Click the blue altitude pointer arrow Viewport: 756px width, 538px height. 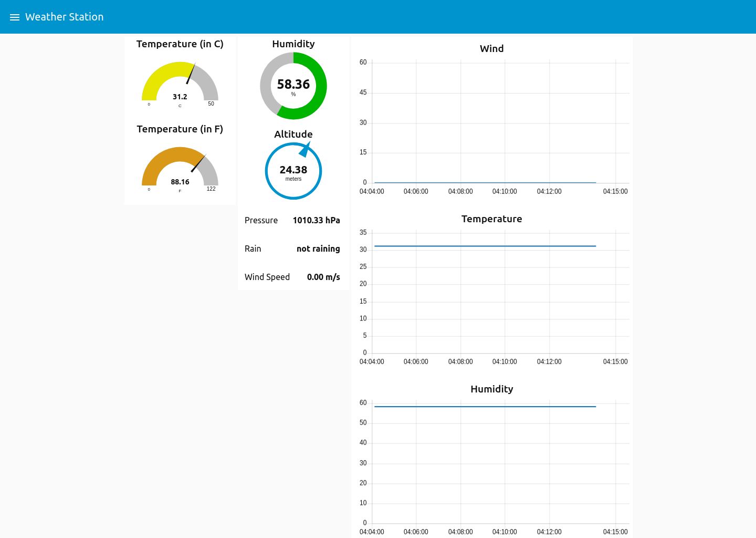[305, 150]
